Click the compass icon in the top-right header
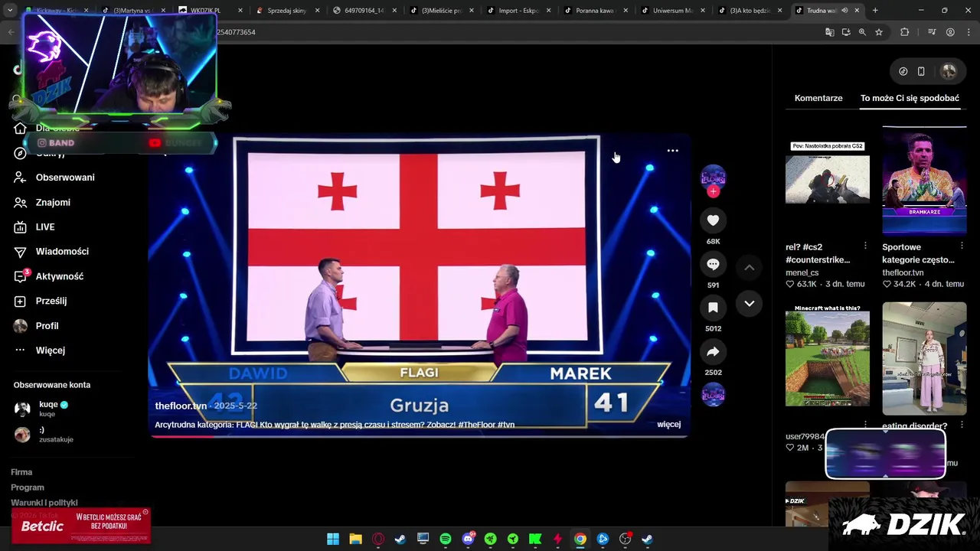This screenshot has width=980, height=551. pos(903,71)
